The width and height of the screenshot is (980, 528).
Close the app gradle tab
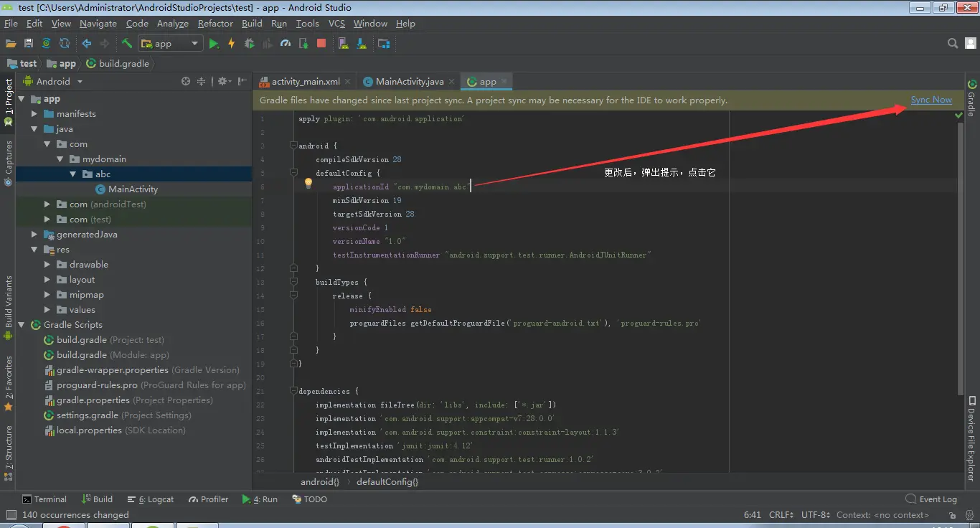tap(504, 82)
